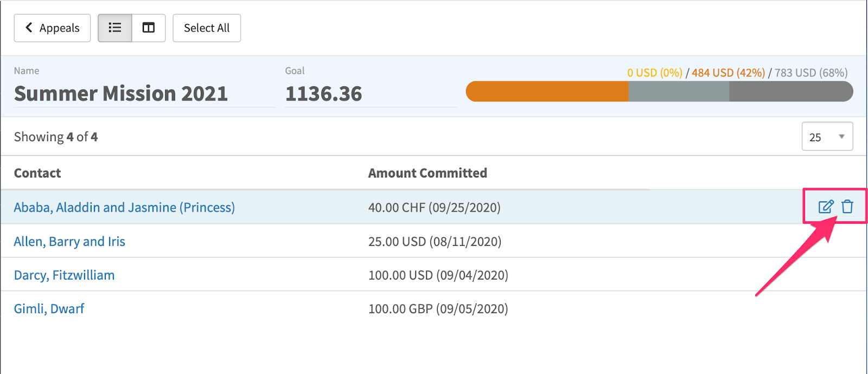This screenshot has height=374, width=868.
Task: Click the back chevron beside Appeals
Action: click(29, 27)
